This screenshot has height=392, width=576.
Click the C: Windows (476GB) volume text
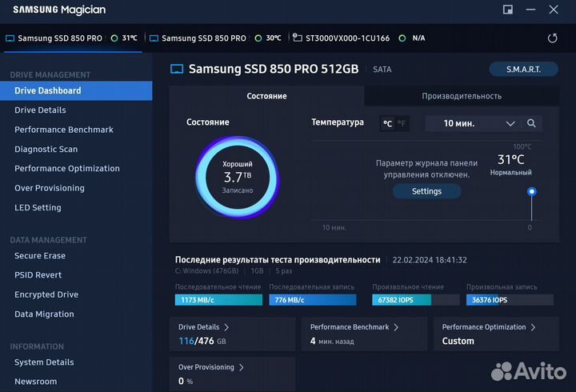pyautogui.click(x=206, y=271)
